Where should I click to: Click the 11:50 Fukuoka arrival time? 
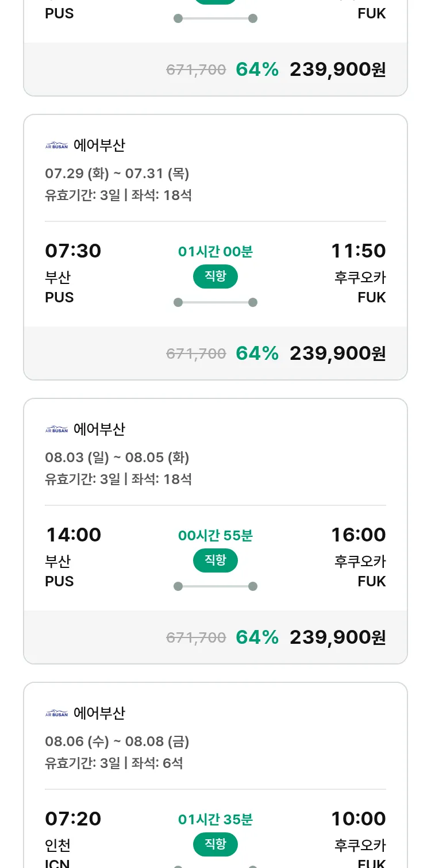(358, 251)
